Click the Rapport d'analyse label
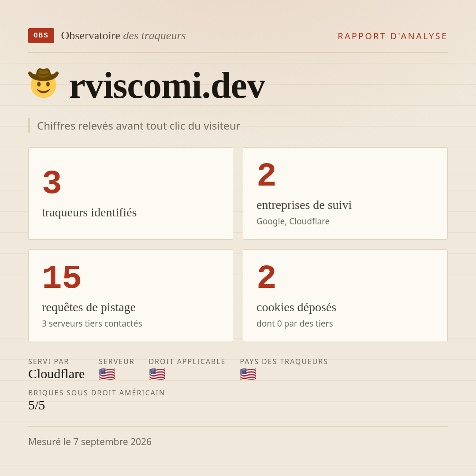 click(x=392, y=36)
